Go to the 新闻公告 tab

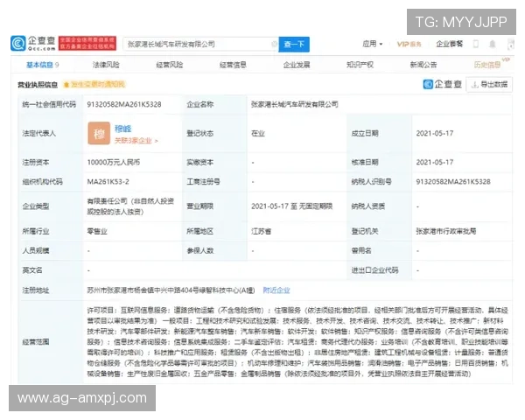(x=423, y=65)
